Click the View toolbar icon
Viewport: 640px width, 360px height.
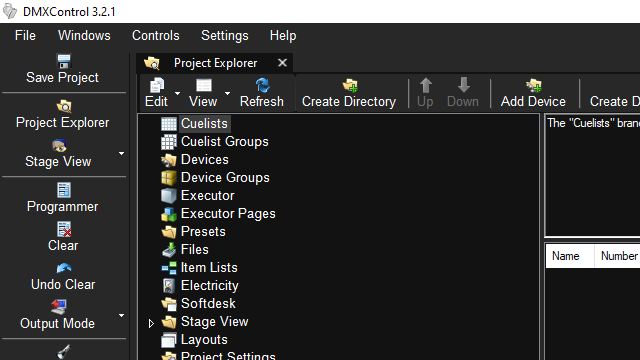(x=203, y=86)
